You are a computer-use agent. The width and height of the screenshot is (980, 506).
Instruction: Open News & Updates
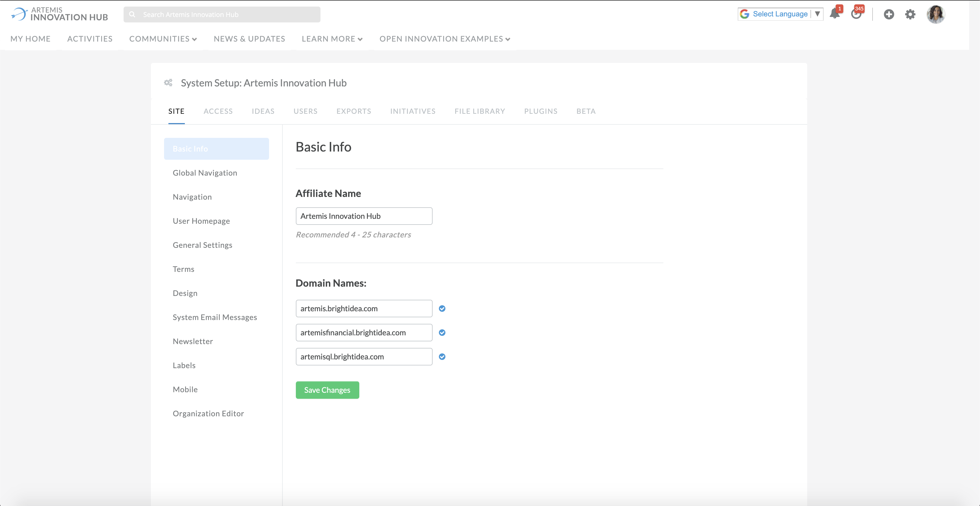point(249,39)
